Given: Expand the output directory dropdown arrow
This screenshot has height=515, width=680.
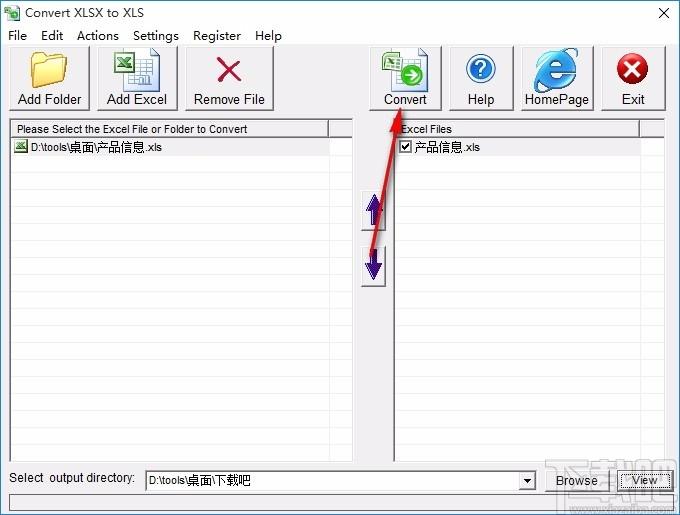Looking at the screenshot, I should [527, 481].
